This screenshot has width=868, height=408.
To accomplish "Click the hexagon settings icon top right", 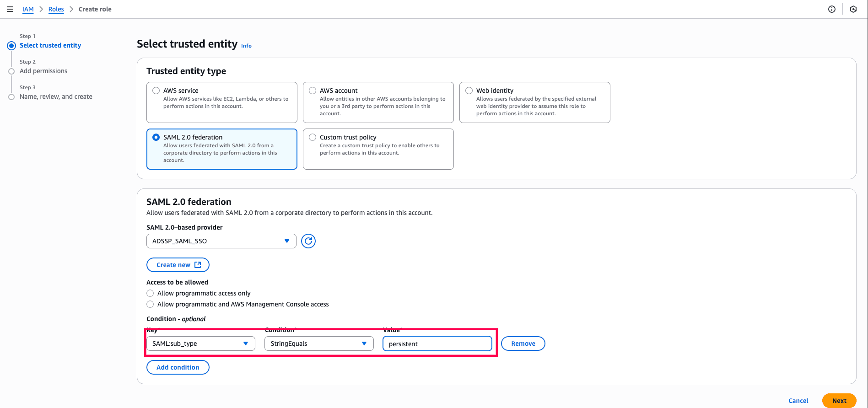I will [853, 9].
